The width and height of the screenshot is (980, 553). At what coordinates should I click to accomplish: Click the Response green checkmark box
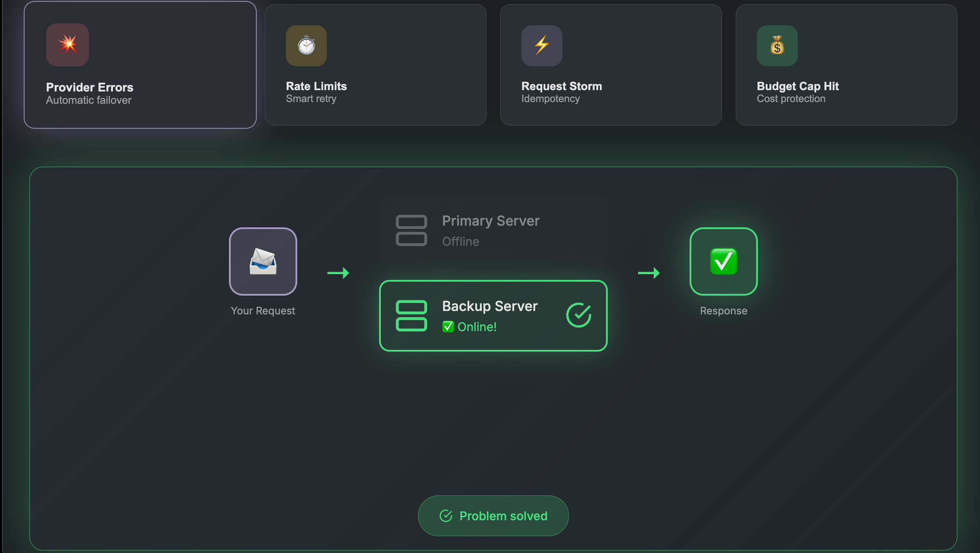[723, 261]
